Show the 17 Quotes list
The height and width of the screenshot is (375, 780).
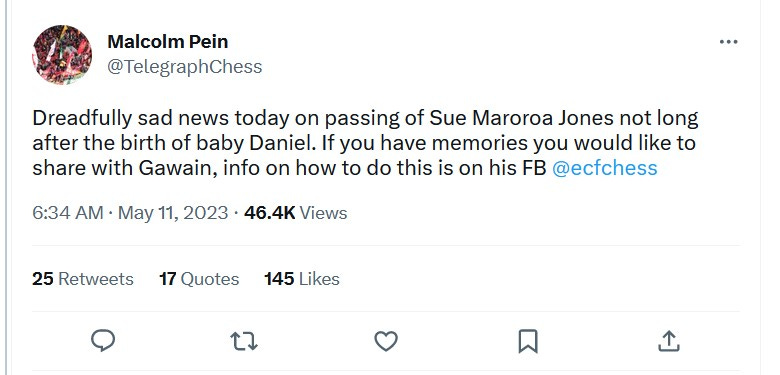[199, 279]
